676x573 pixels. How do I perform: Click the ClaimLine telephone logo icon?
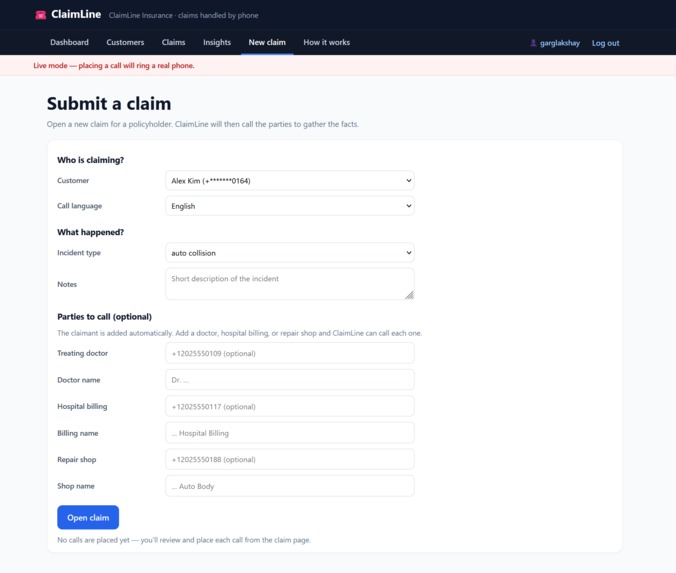tap(41, 15)
